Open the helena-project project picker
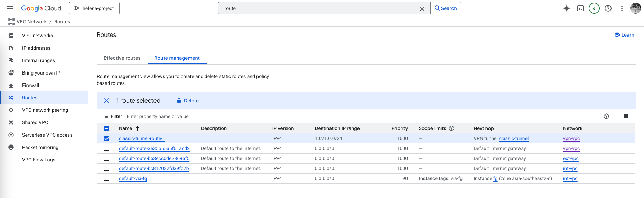 click(94, 8)
